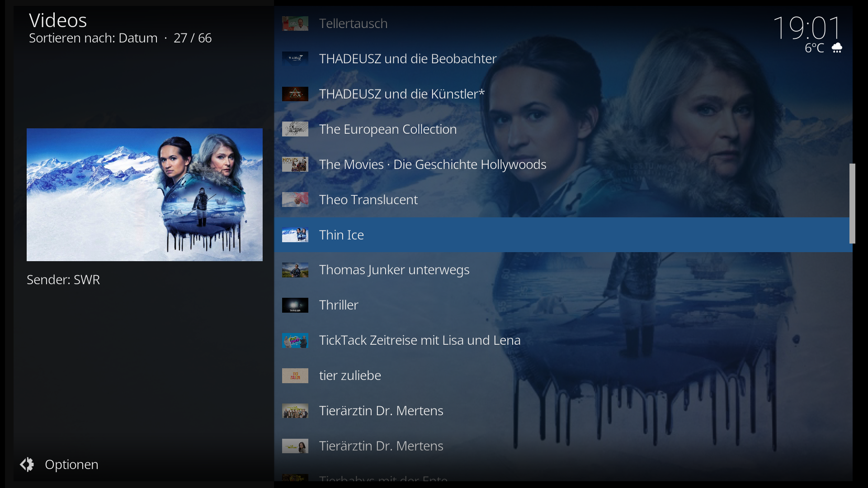
Task: Open the highlighted Thin Ice entry
Action: point(563,235)
